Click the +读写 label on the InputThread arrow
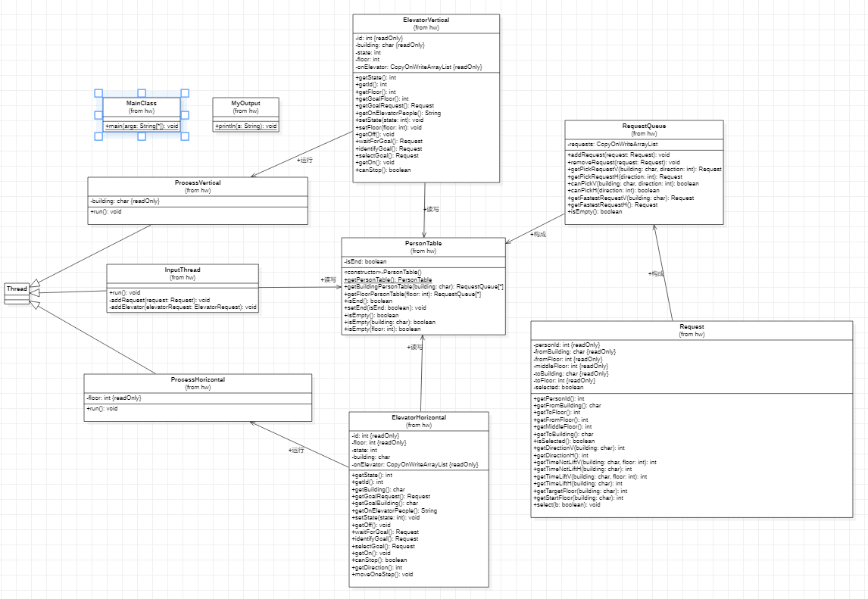The image size is (868, 599). click(x=328, y=280)
